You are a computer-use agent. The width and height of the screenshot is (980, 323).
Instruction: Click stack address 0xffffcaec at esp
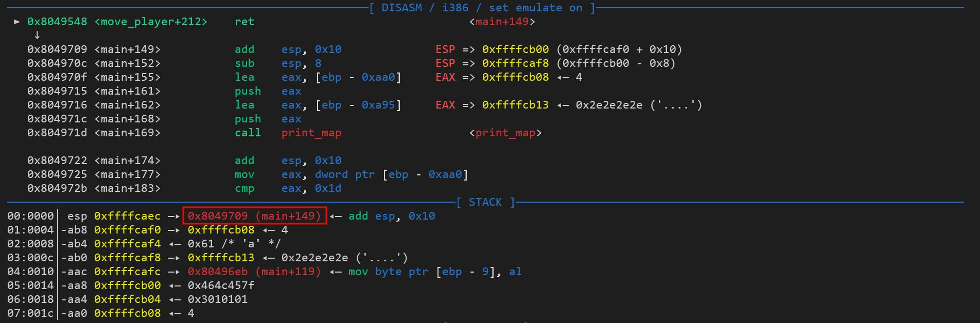127,216
